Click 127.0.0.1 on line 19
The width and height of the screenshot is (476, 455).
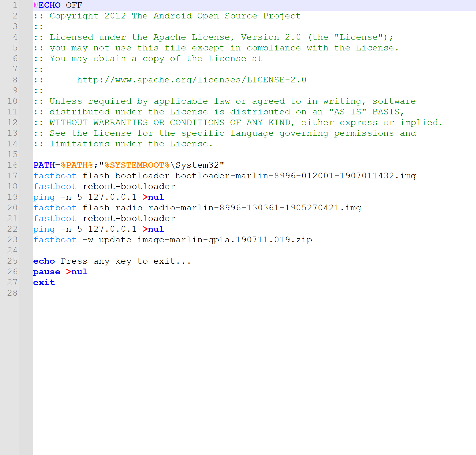(x=112, y=197)
